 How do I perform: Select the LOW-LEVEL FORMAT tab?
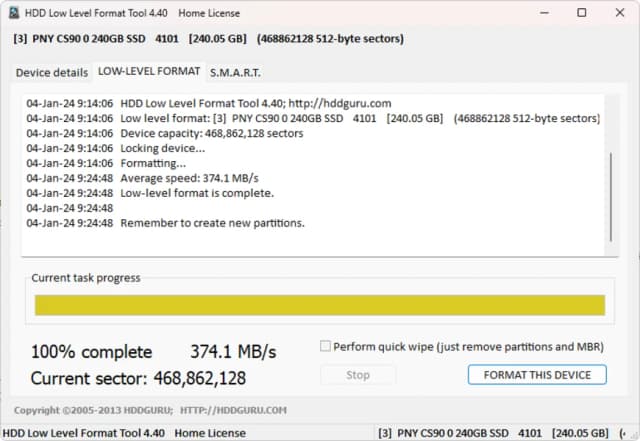click(149, 71)
